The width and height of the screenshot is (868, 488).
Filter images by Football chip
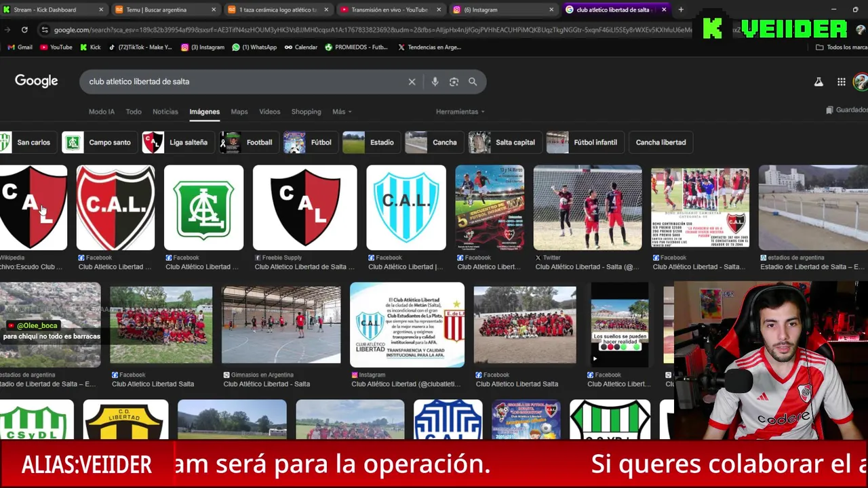249,142
